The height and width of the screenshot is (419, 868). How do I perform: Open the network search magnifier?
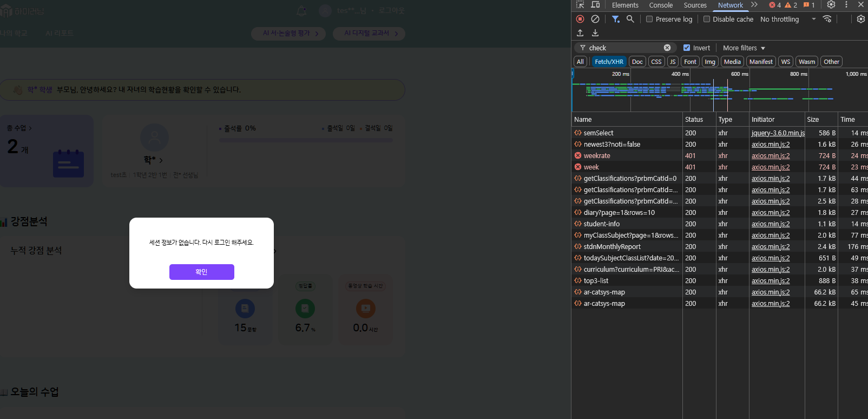[x=630, y=19]
